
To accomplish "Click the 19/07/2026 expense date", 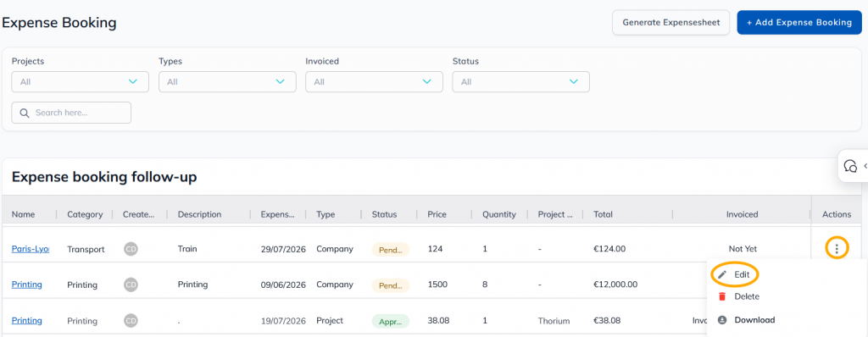I will [x=283, y=320].
